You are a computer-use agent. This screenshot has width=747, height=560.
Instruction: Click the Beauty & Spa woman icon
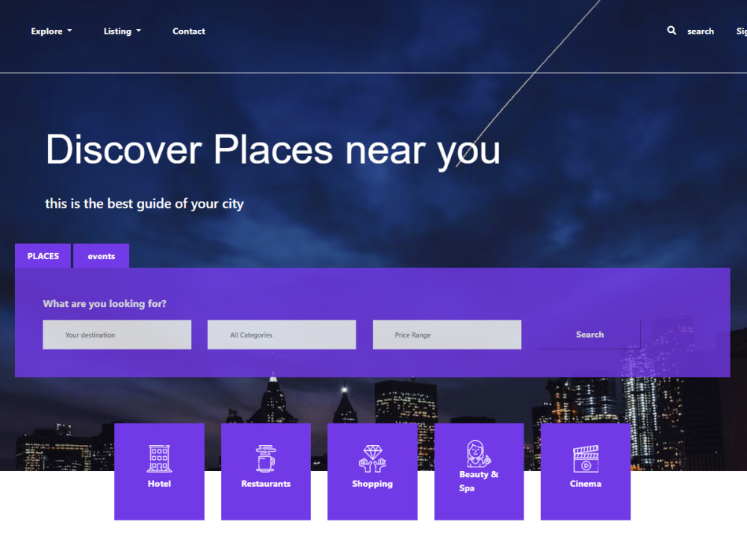[x=478, y=453]
